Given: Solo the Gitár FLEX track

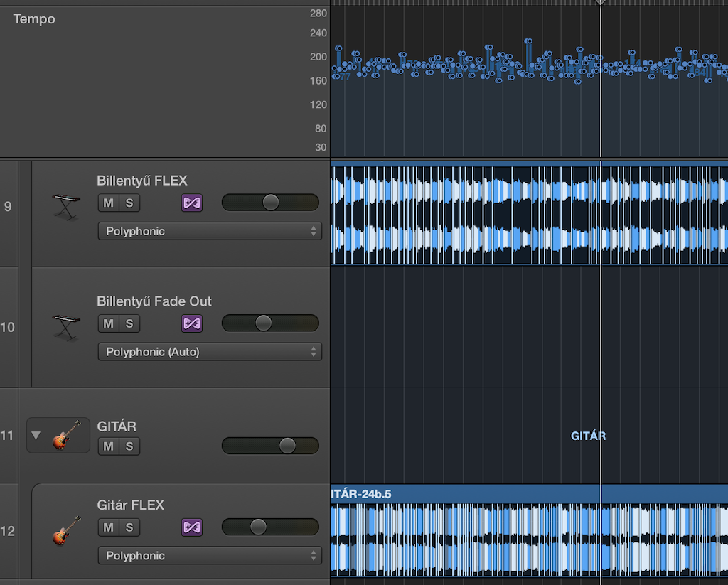Looking at the screenshot, I should [x=129, y=527].
